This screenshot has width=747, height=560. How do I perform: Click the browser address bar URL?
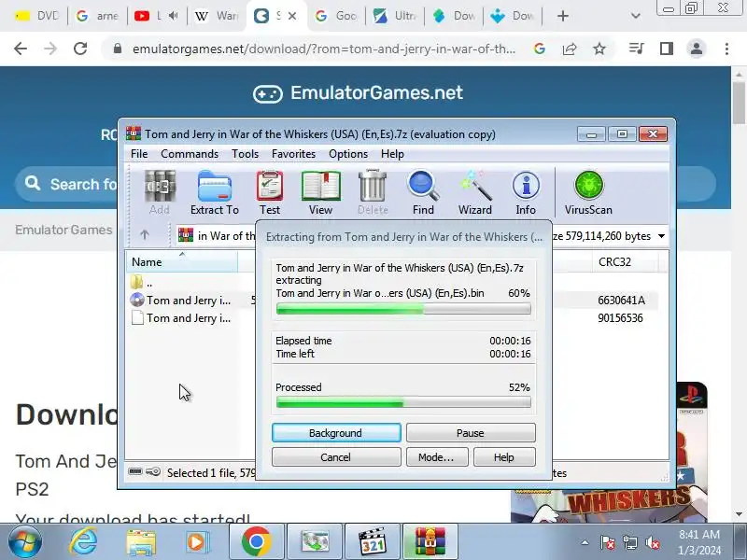click(323, 49)
